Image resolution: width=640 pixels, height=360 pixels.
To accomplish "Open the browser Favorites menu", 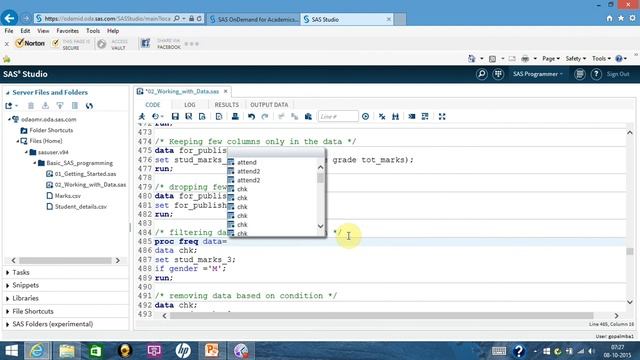I will pos(67,31).
